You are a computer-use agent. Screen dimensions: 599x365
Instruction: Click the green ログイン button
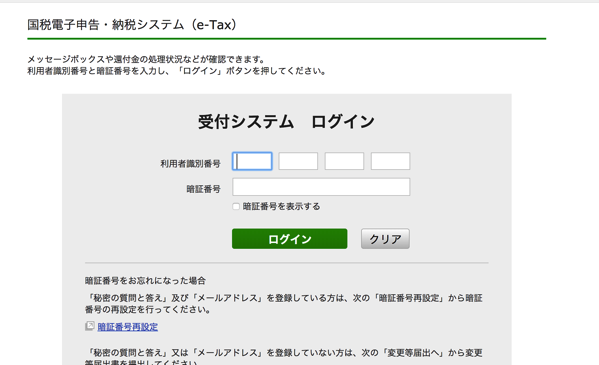[290, 239]
